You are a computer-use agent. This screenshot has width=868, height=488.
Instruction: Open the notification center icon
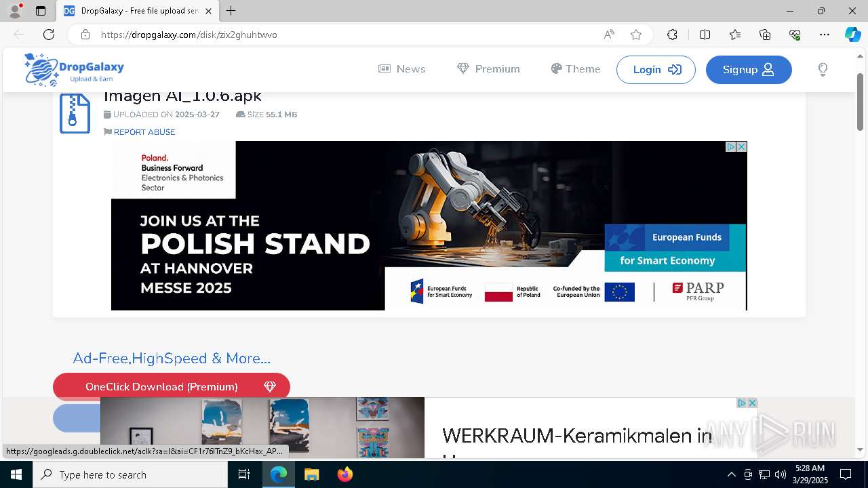coord(846,474)
